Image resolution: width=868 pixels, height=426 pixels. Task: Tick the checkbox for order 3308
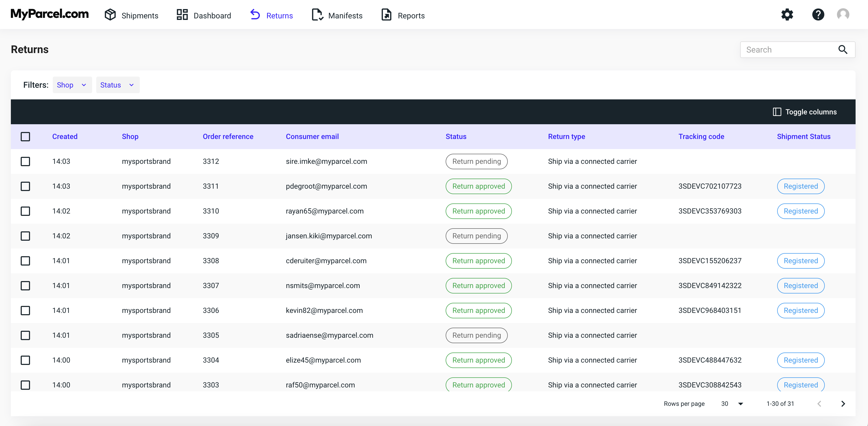(25, 261)
